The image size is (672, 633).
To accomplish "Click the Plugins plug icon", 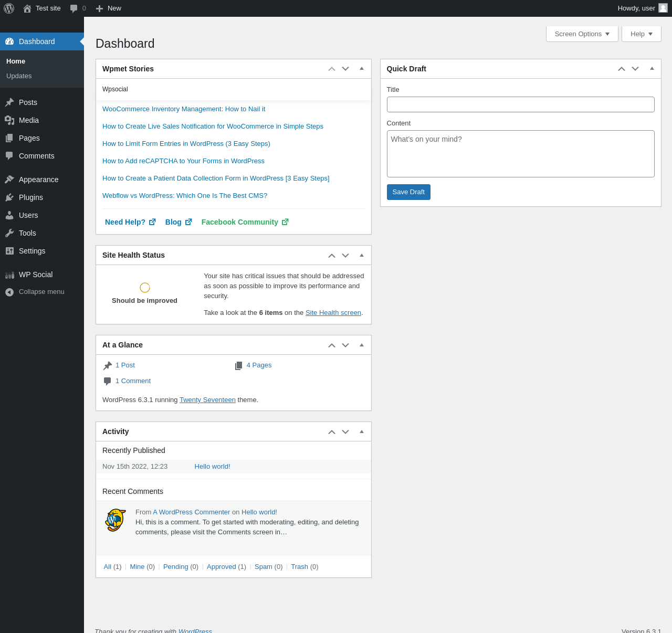I will pos(9,197).
